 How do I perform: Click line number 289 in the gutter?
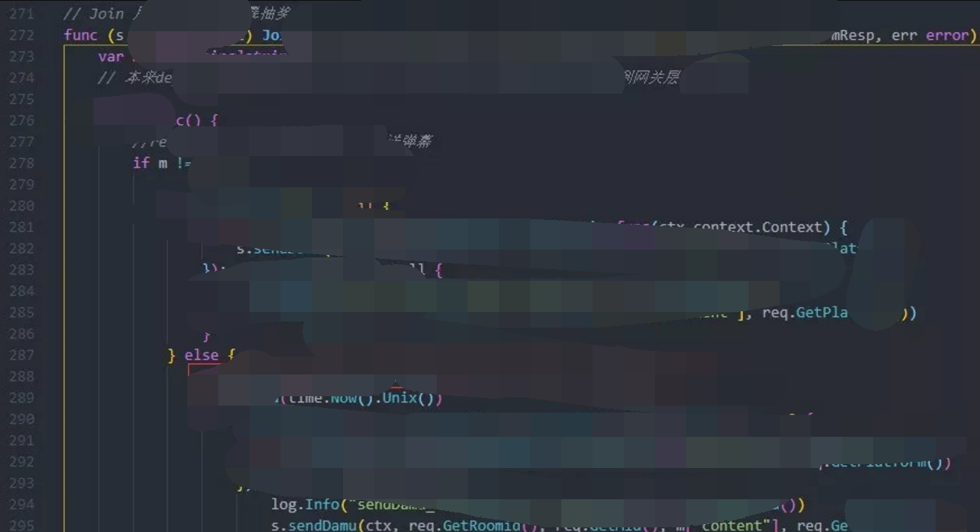click(23, 398)
